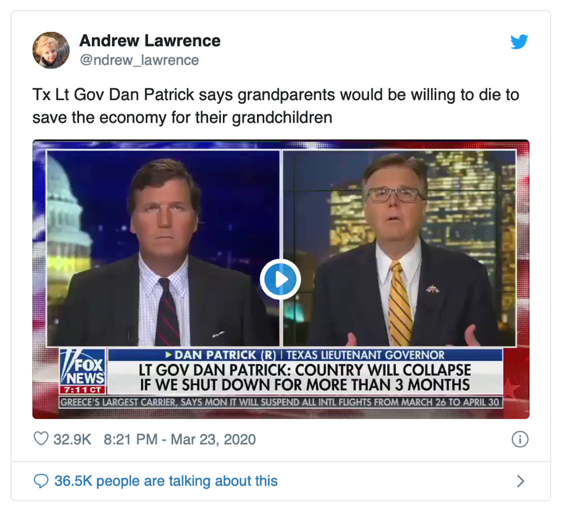This screenshot has width=566, height=514.
Task: Click the 32.9K likes count
Action: [72, 439]
